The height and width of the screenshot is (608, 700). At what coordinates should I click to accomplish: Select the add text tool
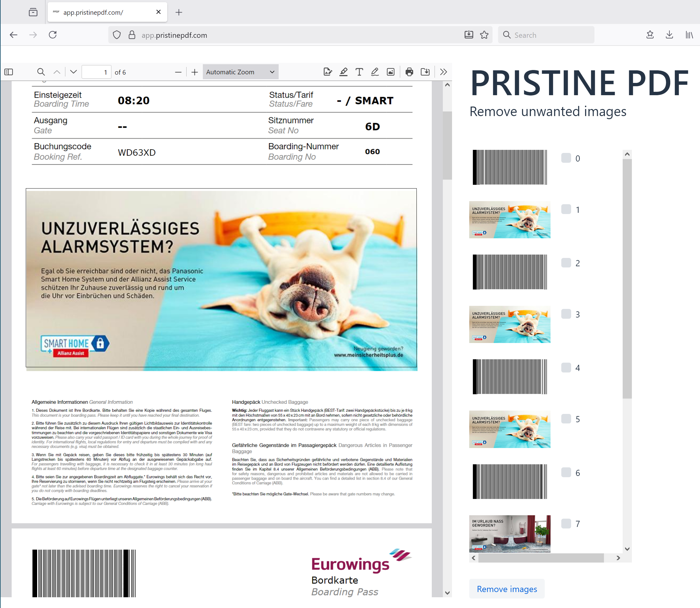(359, 72)
